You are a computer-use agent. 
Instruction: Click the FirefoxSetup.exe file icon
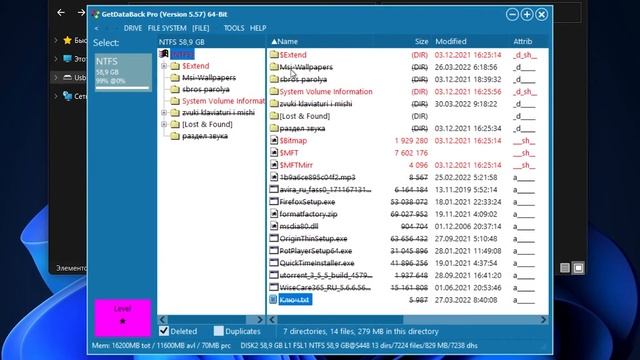pyautogui.click(x=274, y=202)
